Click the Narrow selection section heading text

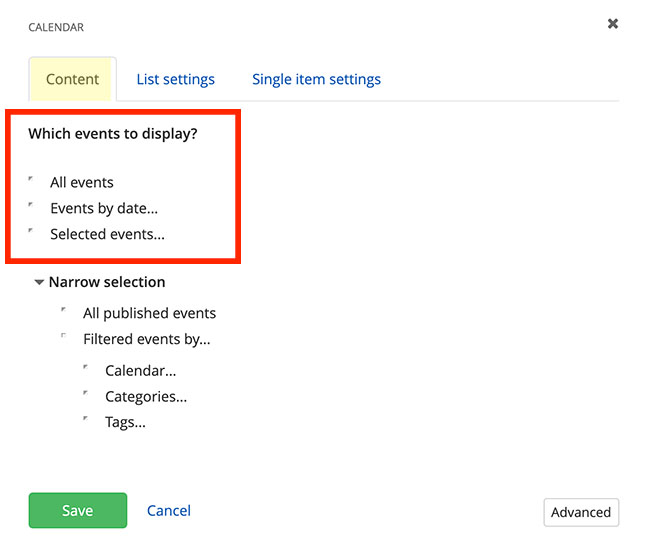(x=107, y=282)
